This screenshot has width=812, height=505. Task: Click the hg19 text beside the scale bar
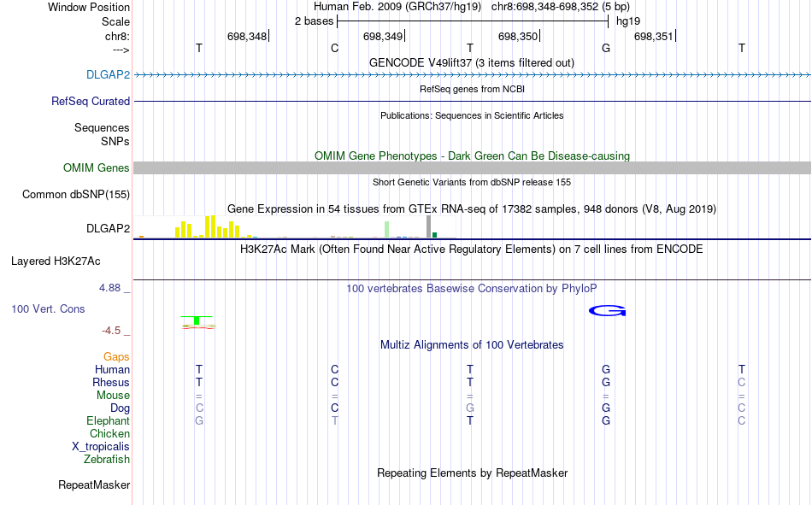tap(627, 21)
